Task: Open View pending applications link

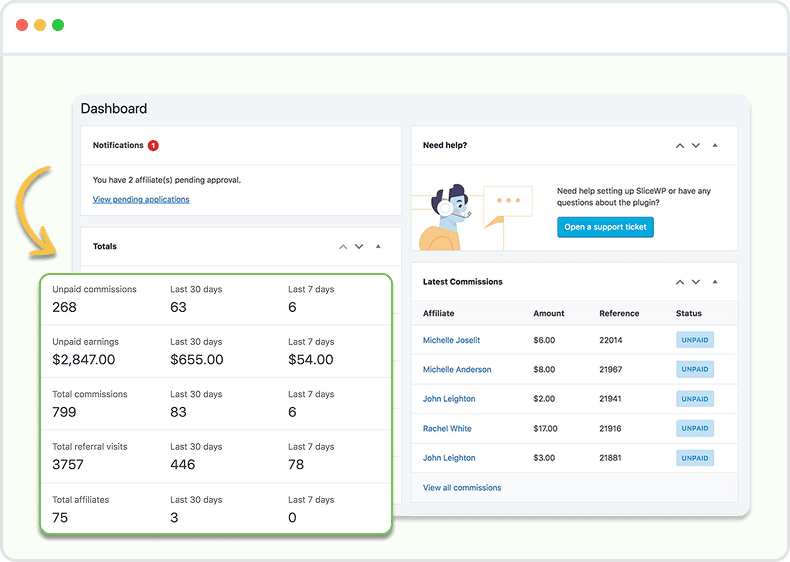Action: (141, 200)
